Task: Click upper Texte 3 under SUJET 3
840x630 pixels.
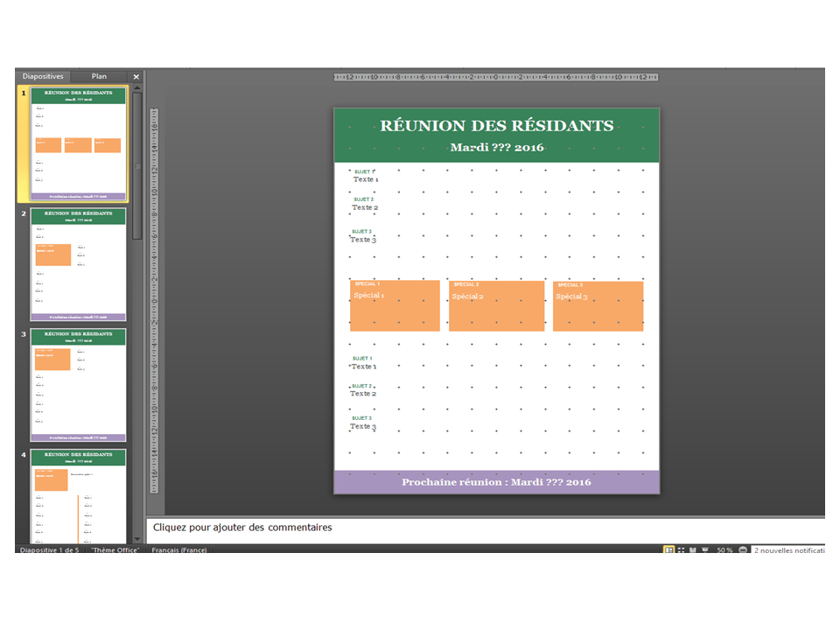Action: tap(363, 240)
